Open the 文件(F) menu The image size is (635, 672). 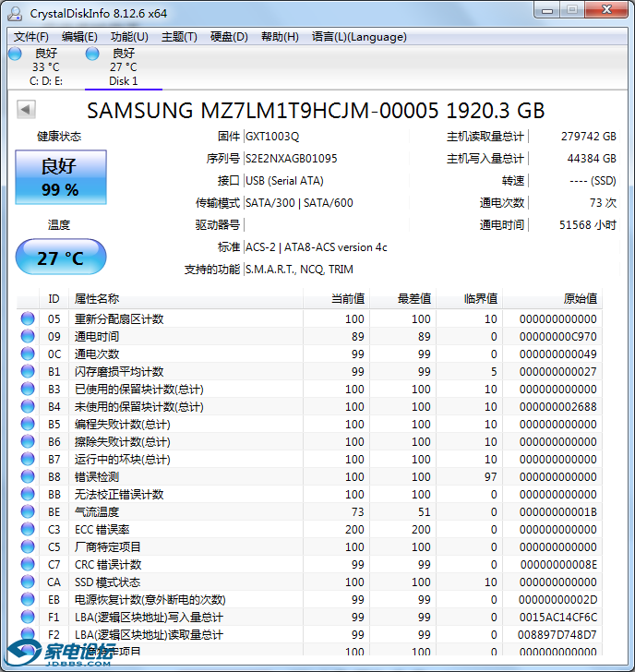(x=30, y=37)
